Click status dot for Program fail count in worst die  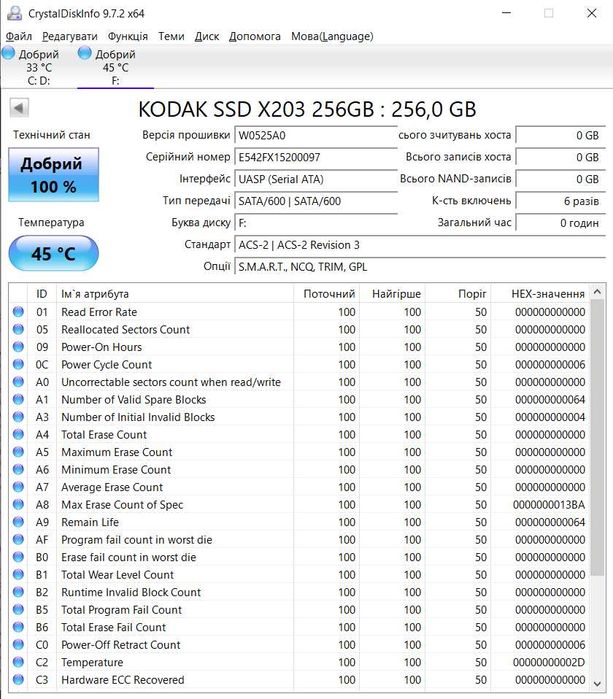click(x=18, y=539)
